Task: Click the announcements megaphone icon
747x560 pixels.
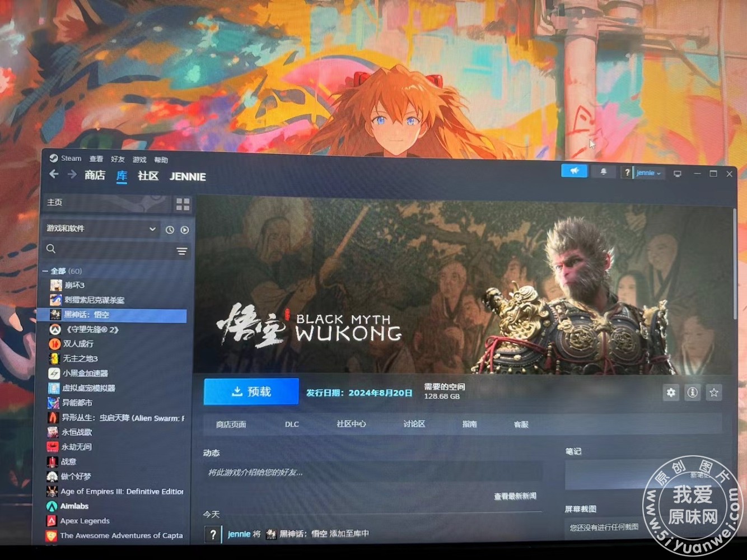Action: [574, 171]
